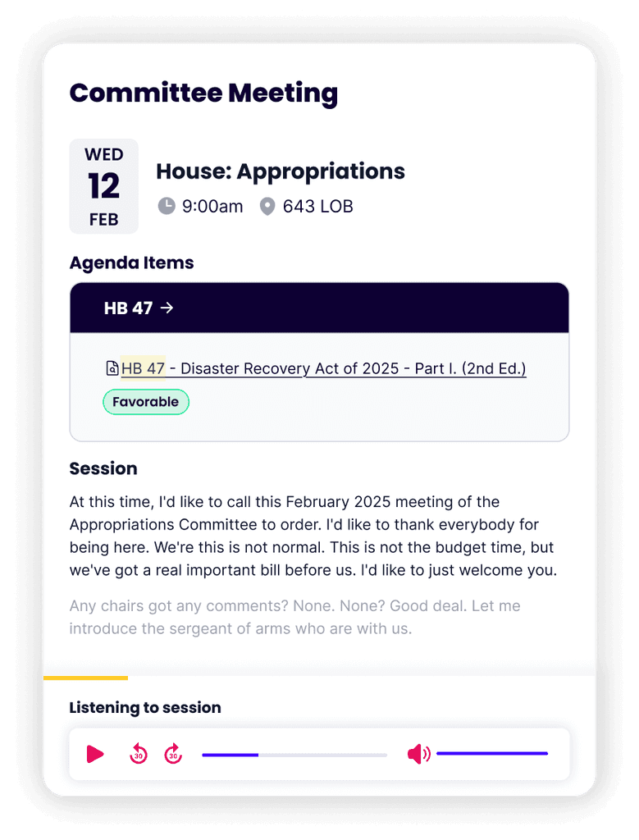Viewport: 639px width, 840px height.
Task: Skip back 30 seconds in the recording
Action: point(138,754)
